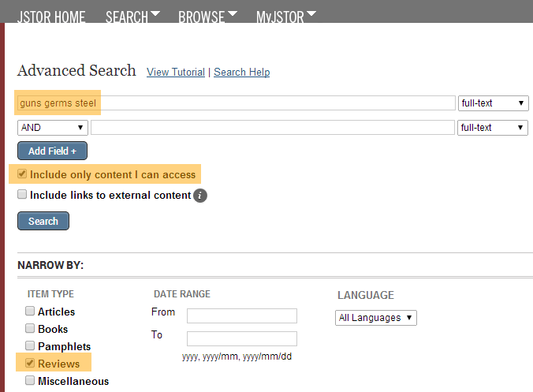Expand the BROWSE menu

pos(207,17)
